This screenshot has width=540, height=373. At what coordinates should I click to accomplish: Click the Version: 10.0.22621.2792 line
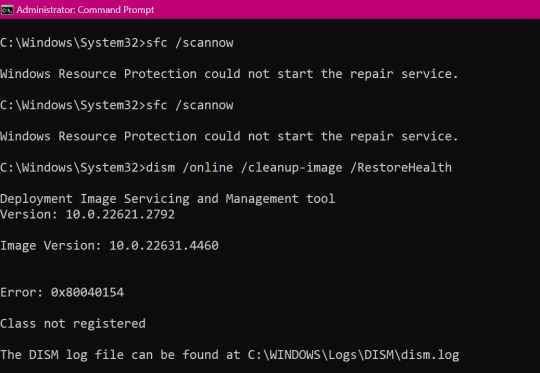click(x=87, y=215)
